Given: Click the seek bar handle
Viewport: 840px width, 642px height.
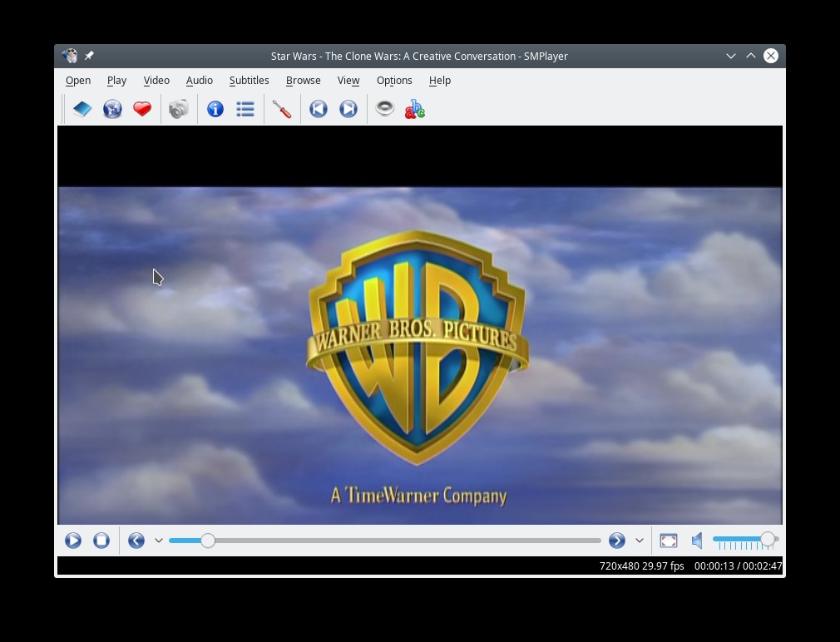Looking at the screenshot, I should click(208, 541).
